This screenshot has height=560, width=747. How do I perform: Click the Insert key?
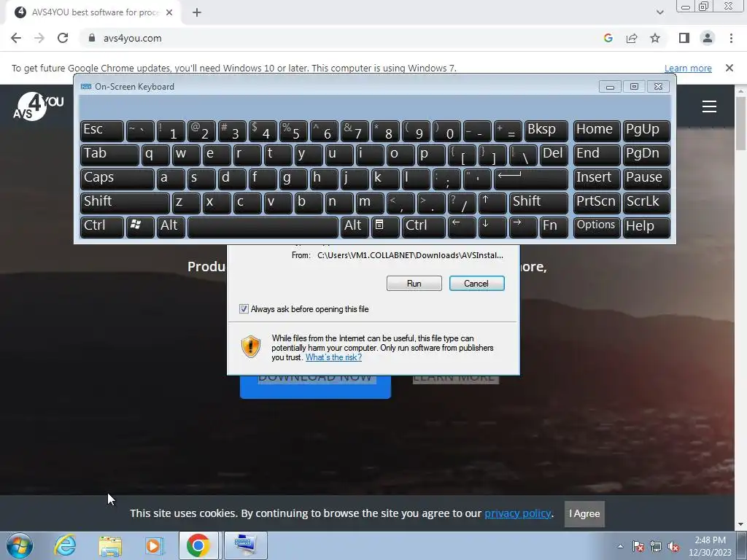click(x=596, y=179)
